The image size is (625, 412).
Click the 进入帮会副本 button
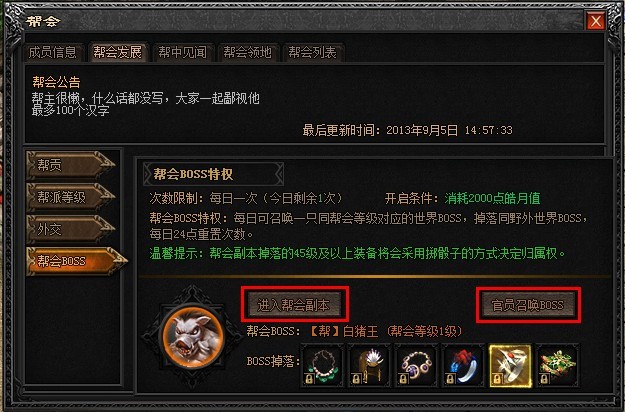[294, 305]
